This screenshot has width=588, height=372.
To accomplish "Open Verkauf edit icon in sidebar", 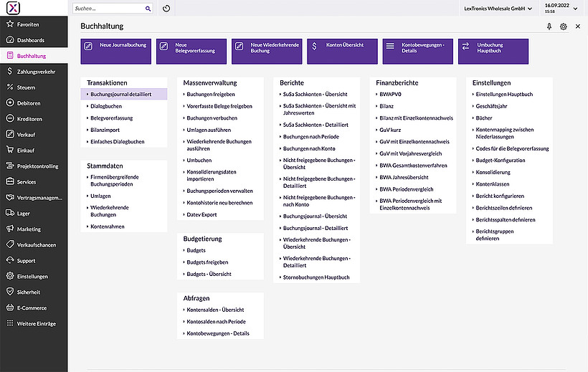I will click(x=10, y=134).
